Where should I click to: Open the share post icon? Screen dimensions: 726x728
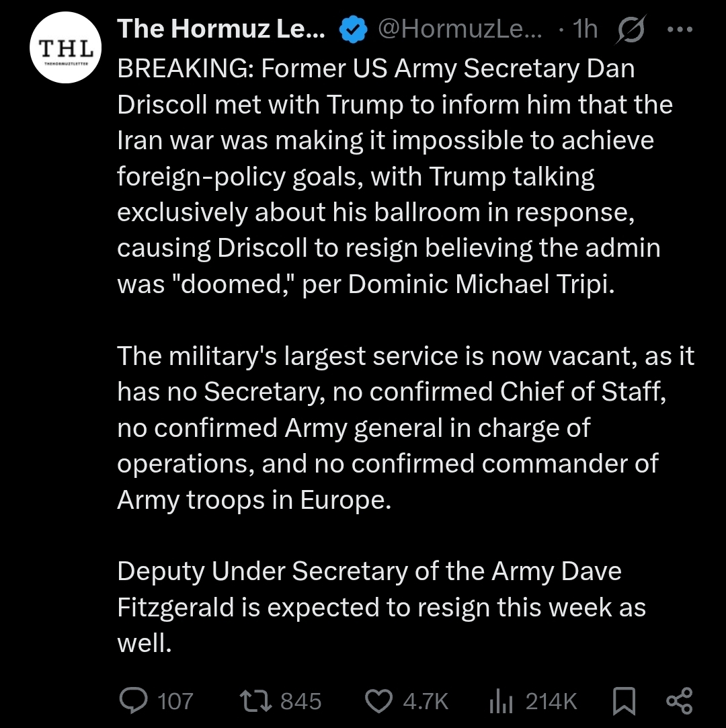[x=680, y=701]
